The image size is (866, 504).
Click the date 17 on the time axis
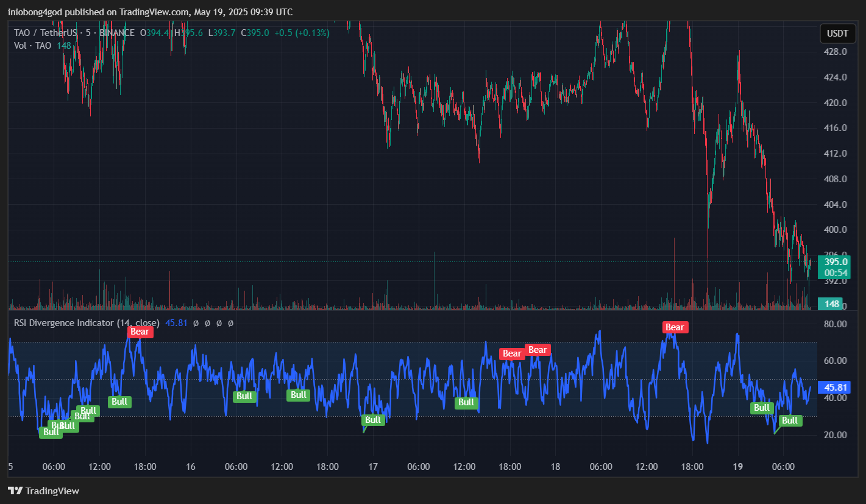[373, 467]
